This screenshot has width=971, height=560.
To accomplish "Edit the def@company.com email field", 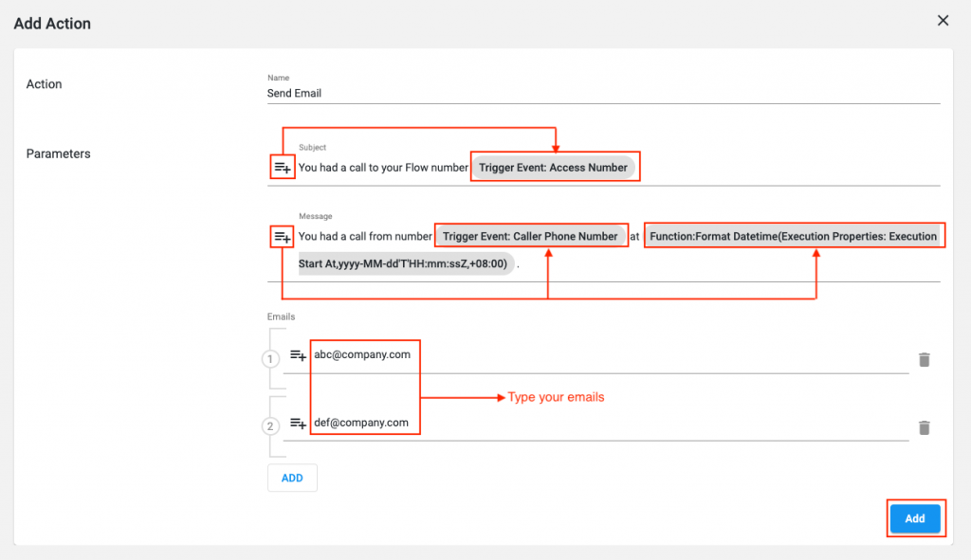I will [x=610, y=424].
